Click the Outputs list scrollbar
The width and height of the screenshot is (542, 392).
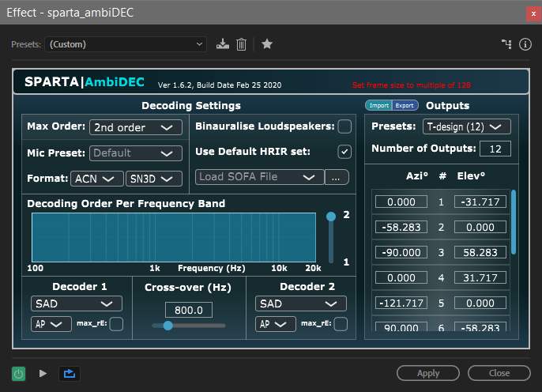coord(514,222)
